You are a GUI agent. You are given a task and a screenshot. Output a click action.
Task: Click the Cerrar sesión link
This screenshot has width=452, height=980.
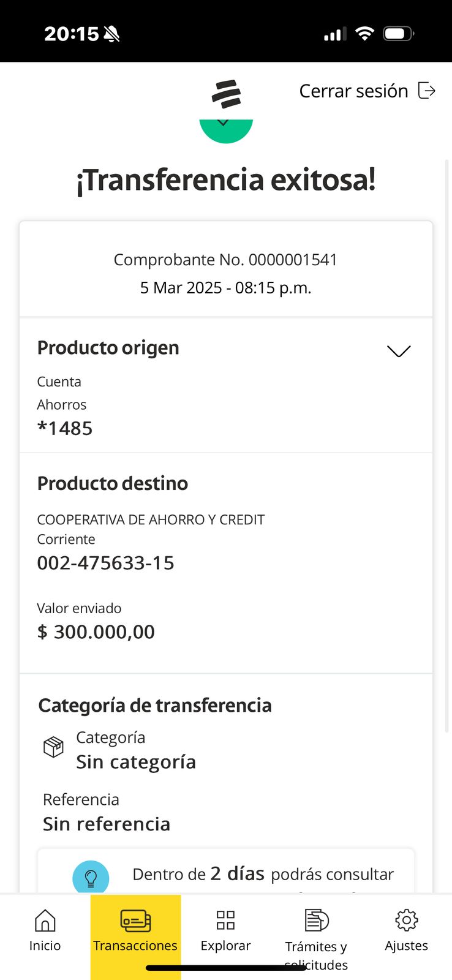click(x=353, y=91)
